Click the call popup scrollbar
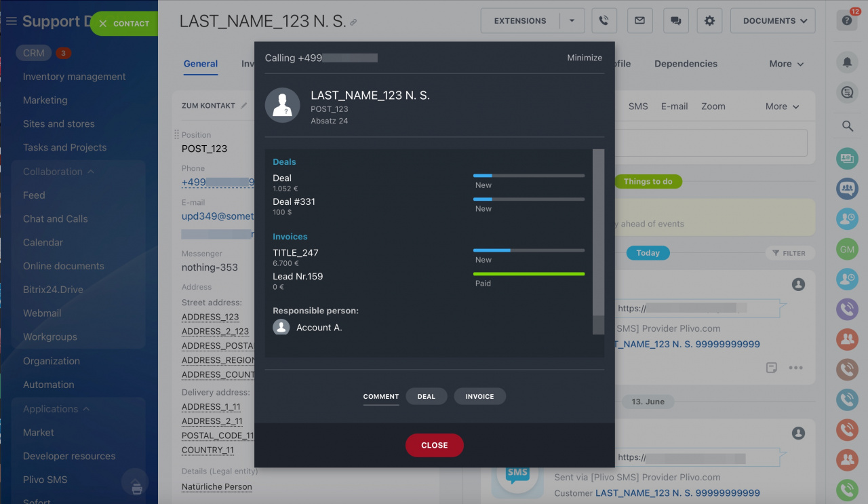Viewport: 868px width, 504px height. click(598, 231)
